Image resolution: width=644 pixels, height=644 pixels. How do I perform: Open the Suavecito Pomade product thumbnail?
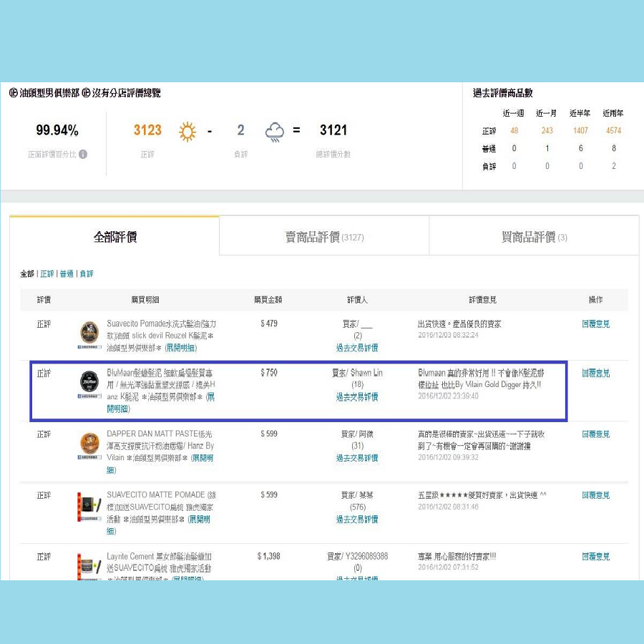click(89, 334)
